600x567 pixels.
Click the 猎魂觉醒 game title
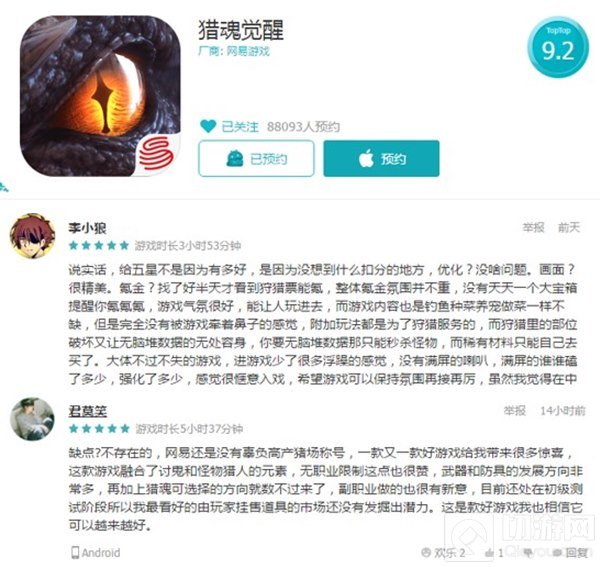pos(241,30)
